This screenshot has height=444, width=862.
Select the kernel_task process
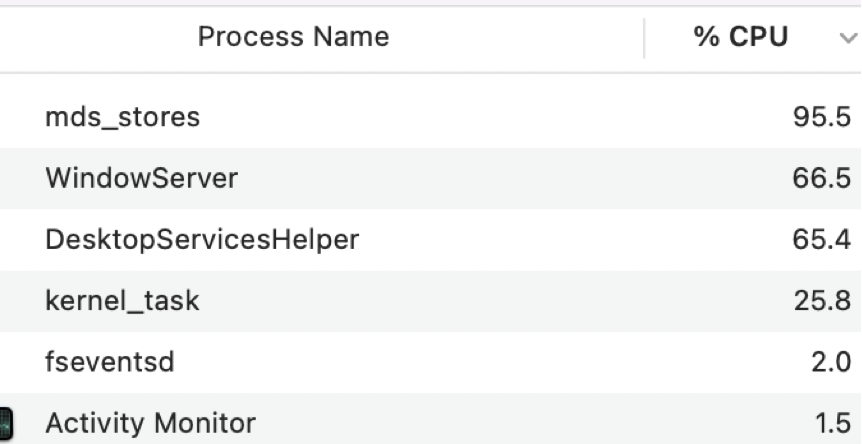coord(122,301)
